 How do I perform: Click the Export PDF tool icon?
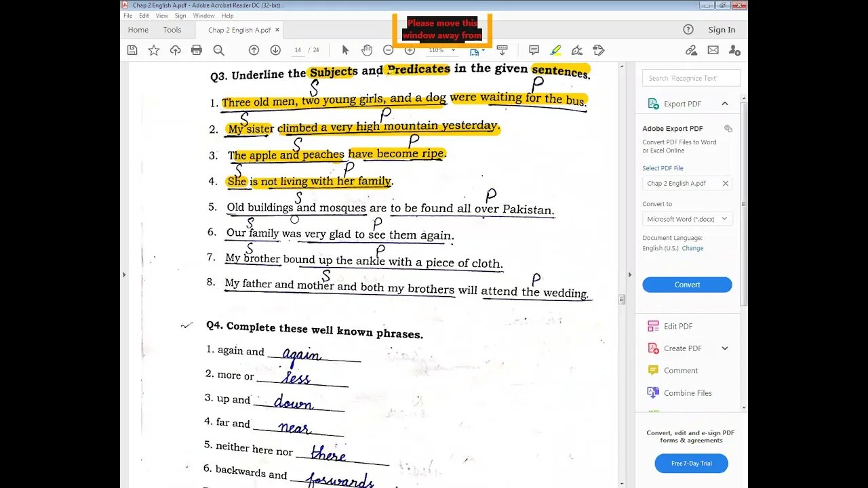point(653,104)
